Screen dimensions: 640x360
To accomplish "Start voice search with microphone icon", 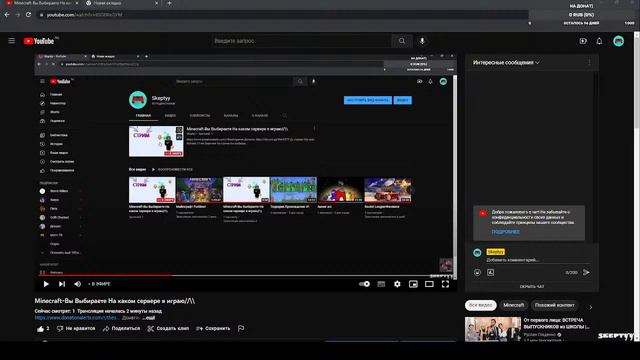I will point(422,41).
